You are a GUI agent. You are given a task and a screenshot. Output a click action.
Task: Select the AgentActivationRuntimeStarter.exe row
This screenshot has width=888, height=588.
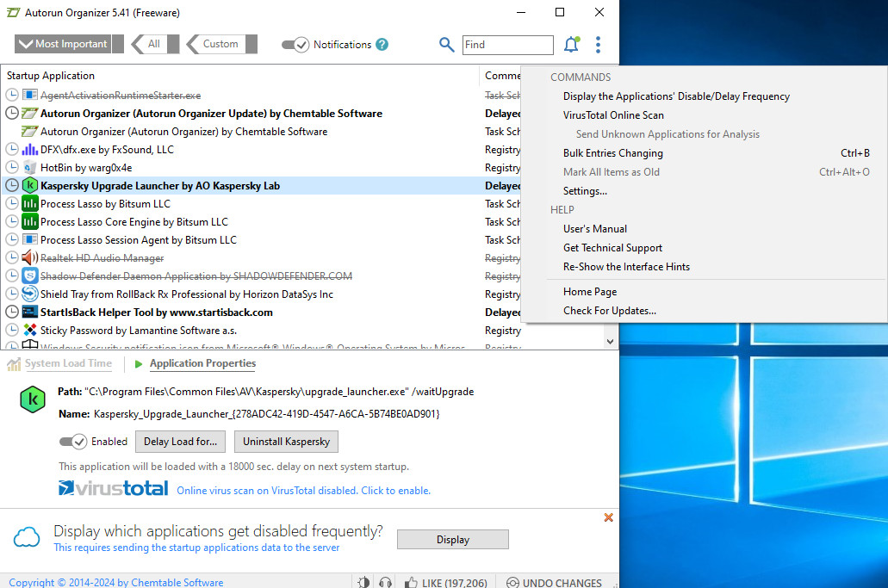click(x=260, y=95)
